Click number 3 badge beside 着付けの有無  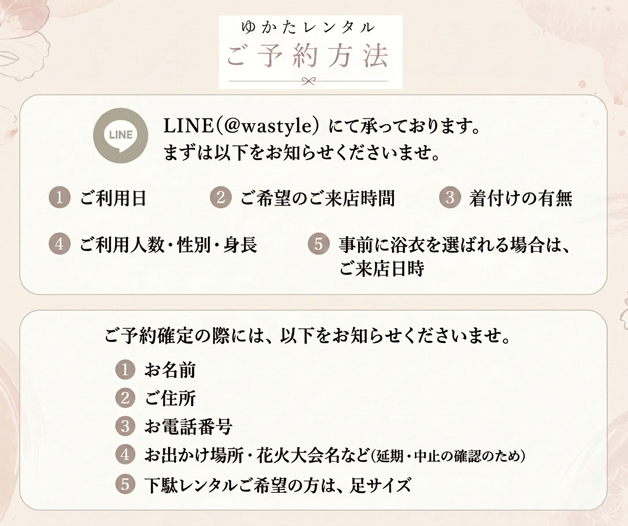[450, 198]
